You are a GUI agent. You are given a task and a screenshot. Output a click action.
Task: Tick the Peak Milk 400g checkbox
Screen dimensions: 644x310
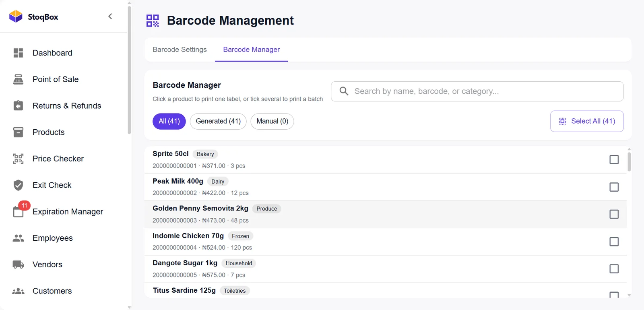tap(614, 187)
